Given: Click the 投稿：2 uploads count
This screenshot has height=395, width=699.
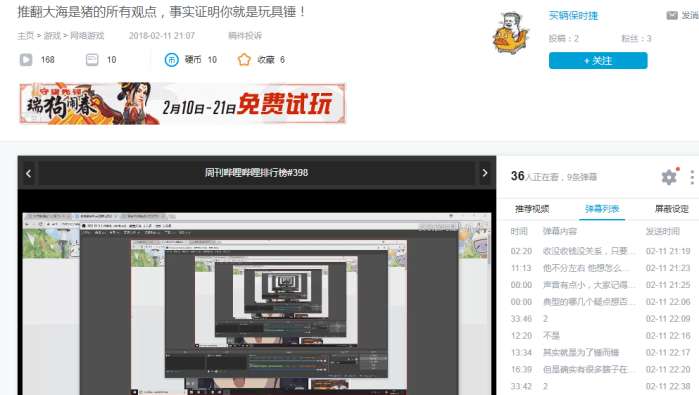Looking at the screenshot, I should pyautogui.click(x=563, y=39).
